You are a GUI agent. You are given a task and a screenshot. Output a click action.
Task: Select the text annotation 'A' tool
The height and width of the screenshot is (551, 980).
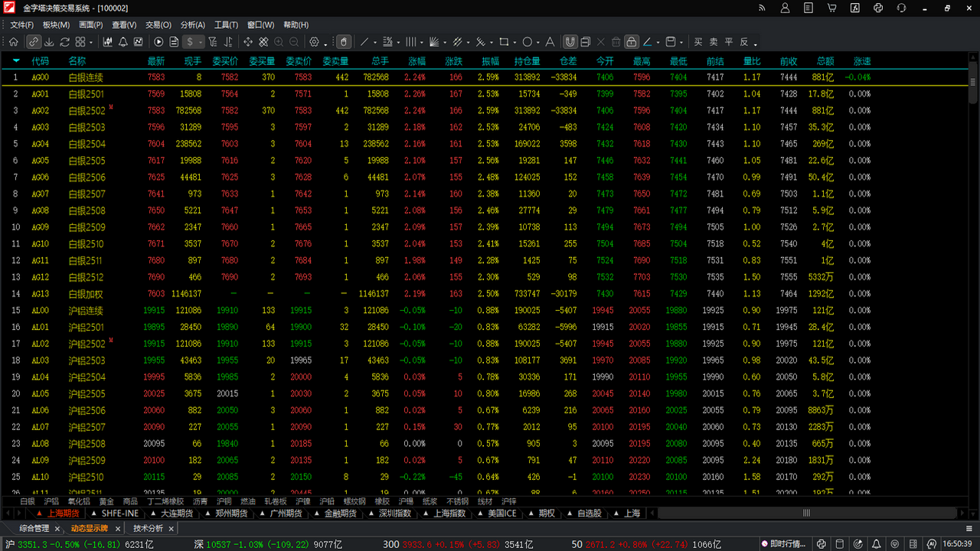(x=549, y=42)
